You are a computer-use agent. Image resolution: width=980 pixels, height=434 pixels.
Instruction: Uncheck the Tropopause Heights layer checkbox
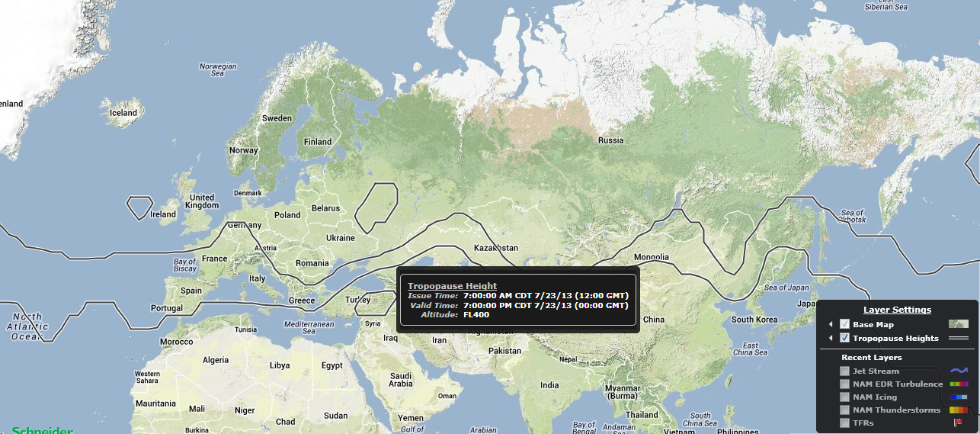pos(844,338)
